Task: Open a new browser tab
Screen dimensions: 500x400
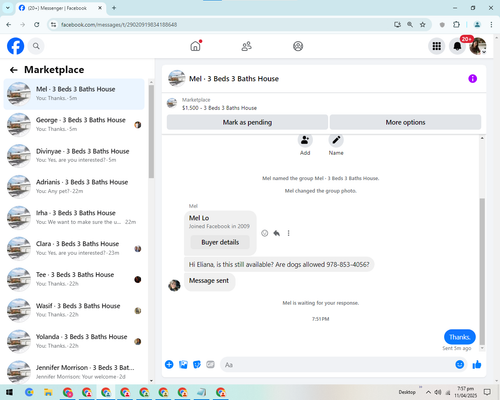Action: pos(114,8)
